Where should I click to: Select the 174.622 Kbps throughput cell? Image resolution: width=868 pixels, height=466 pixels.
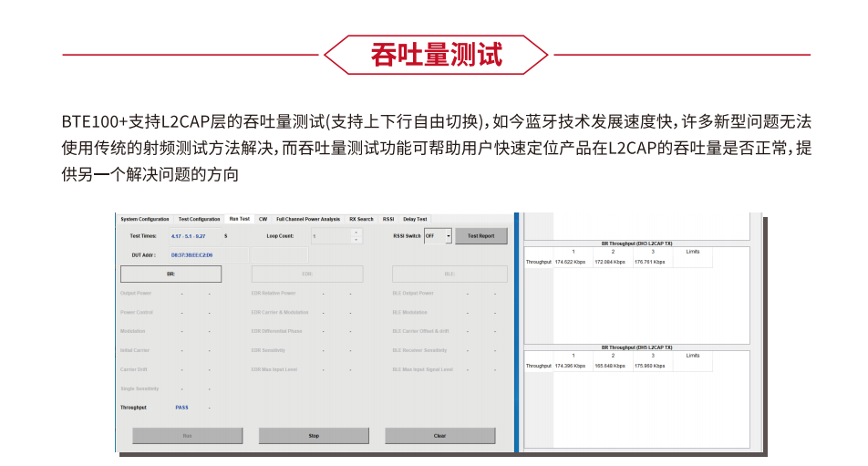click(x=571, y=262)
